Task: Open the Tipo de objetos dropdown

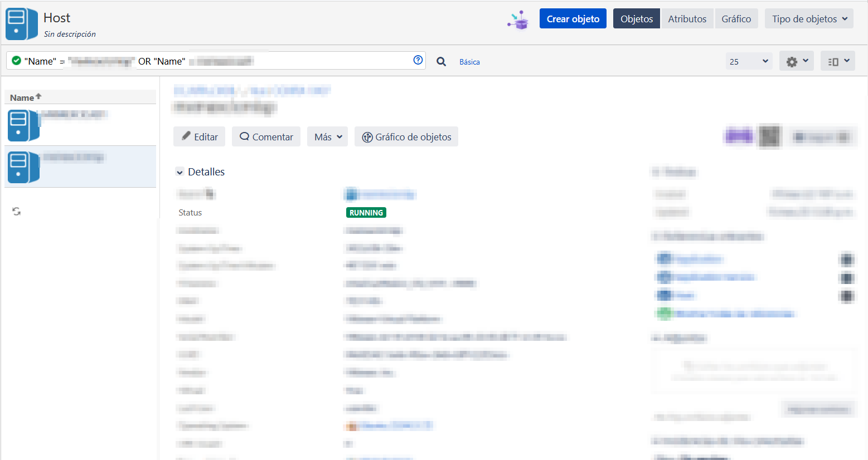Action: [809, 19]
